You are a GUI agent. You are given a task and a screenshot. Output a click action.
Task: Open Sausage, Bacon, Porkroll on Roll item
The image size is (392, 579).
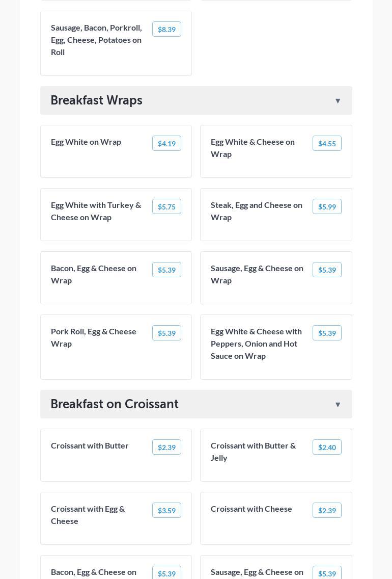[x=97, y=40]
